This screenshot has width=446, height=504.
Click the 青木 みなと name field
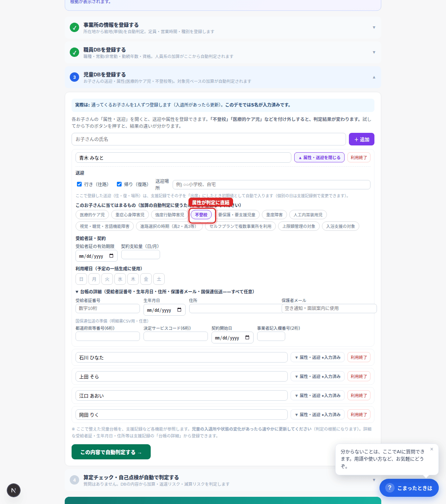(x=183, y=158)
